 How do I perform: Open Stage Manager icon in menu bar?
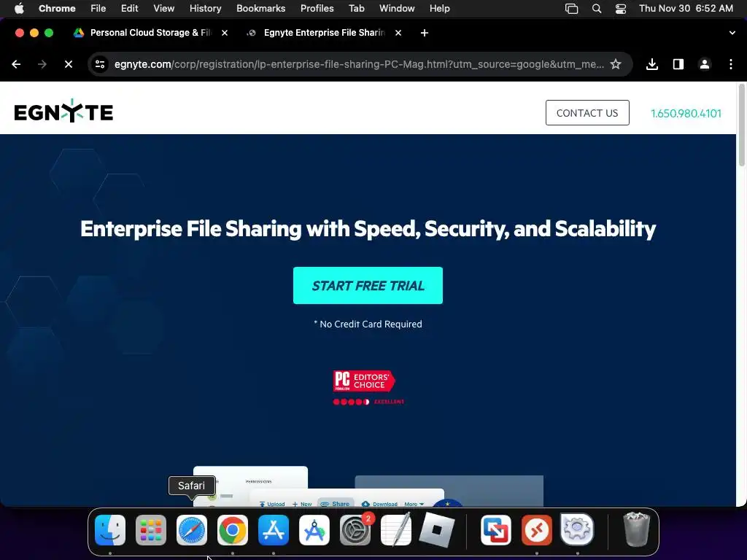(x=571, y=9)
